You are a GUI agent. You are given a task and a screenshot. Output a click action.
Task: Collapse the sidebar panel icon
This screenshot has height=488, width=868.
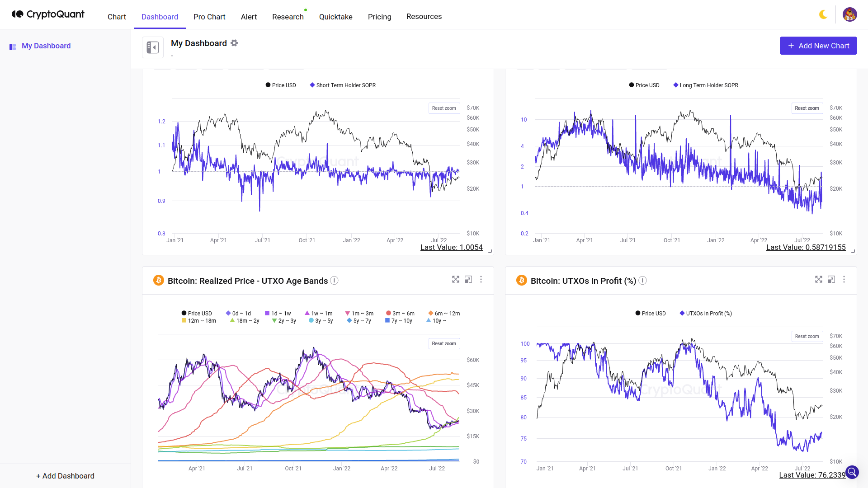(x=153, y=47)
